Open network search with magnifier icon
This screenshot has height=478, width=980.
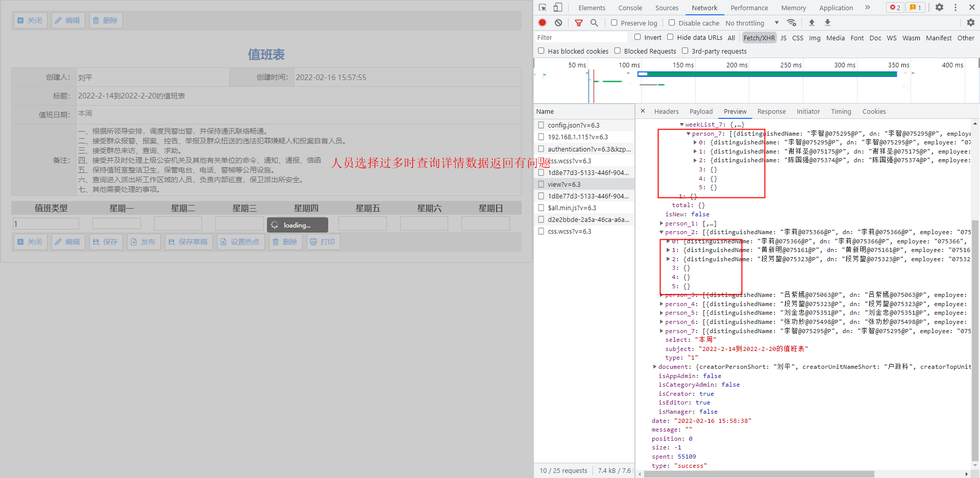[x=594, y=23]
